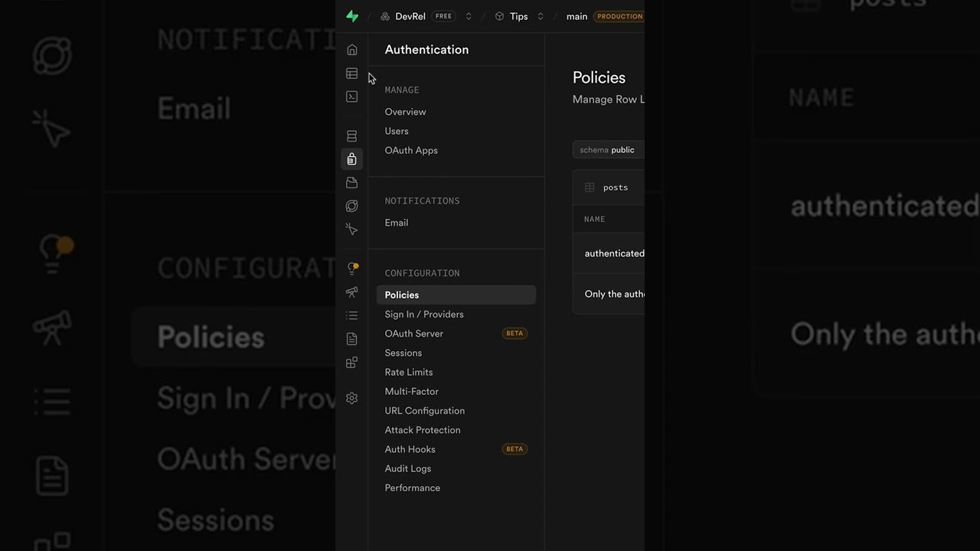Viewport: 980px width, 551px height.
Task: Click the Policies page heading
Action: coord(599,77)
